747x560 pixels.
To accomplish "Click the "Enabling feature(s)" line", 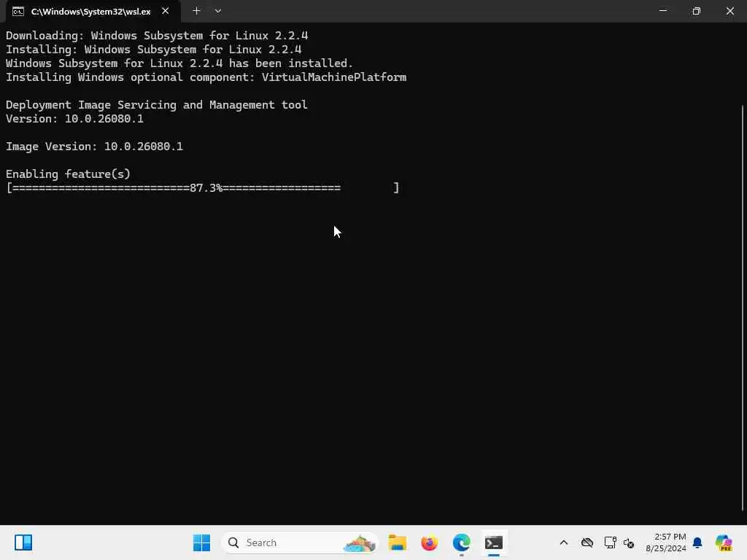I will coord(68,174).
